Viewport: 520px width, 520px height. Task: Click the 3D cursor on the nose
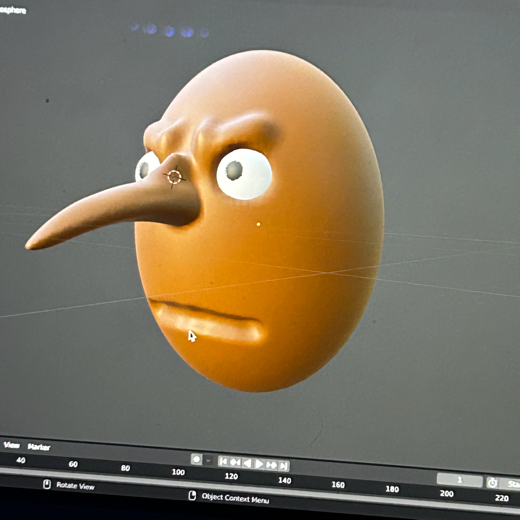174,177
